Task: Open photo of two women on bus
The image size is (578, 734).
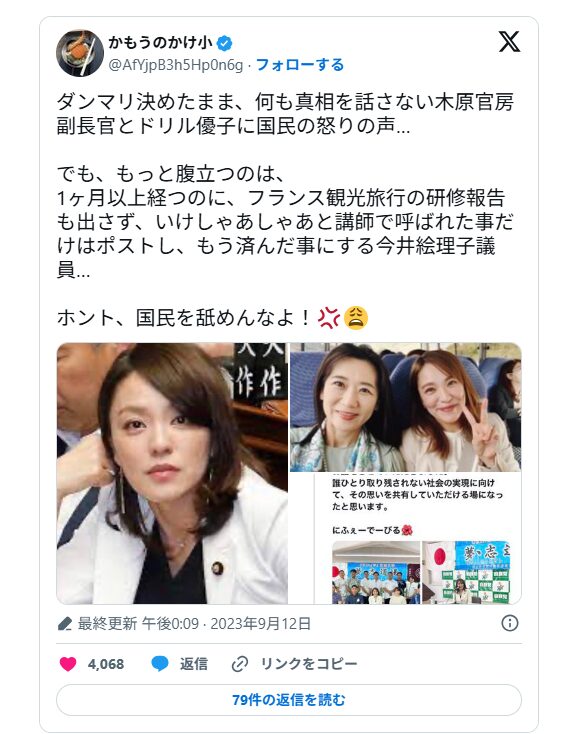Action: pyautogui.click(x=405, y=407)
